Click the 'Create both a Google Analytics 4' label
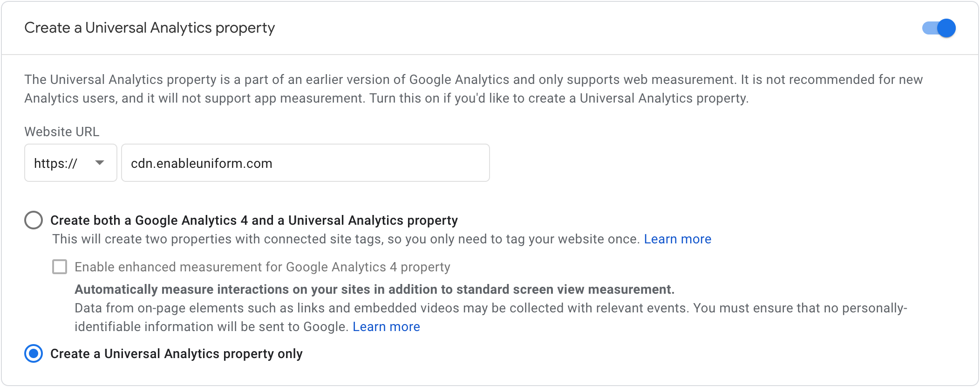The width and height of the screenshot is (980, 387). coord(254,220)
